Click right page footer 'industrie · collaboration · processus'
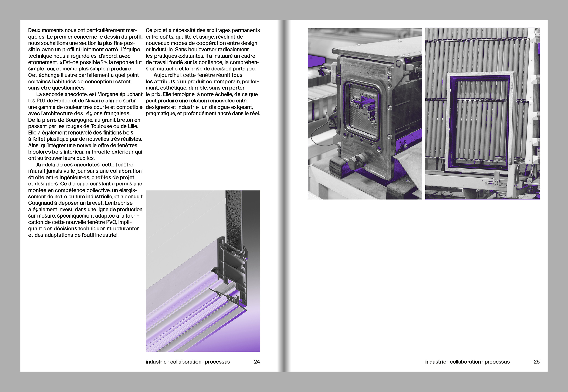The image size is (568, 392). (467, 362)
